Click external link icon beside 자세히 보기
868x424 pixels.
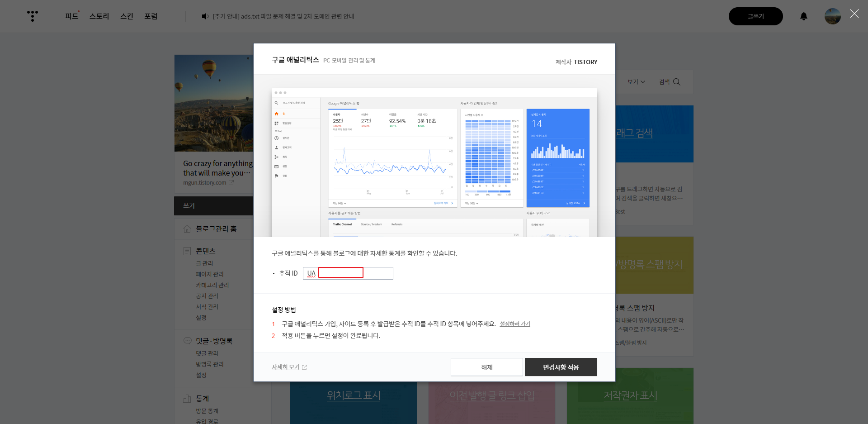304,367
